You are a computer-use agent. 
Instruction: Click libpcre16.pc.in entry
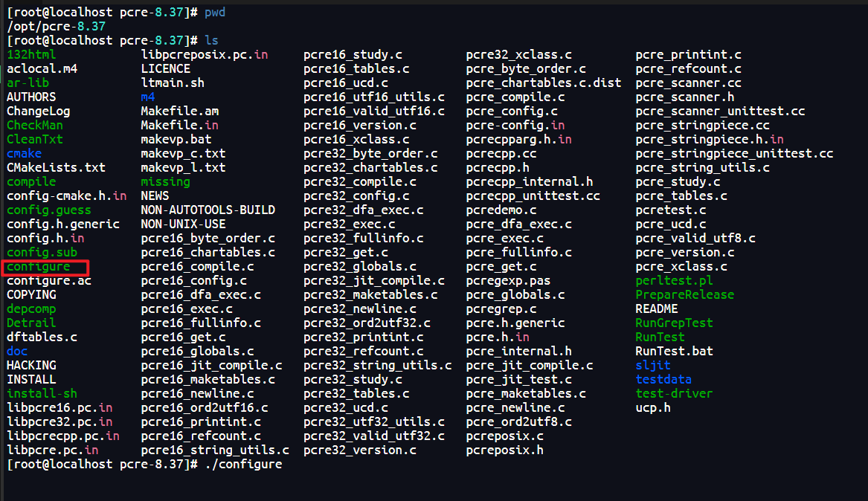pyautogui.click(x=60, y=407)
